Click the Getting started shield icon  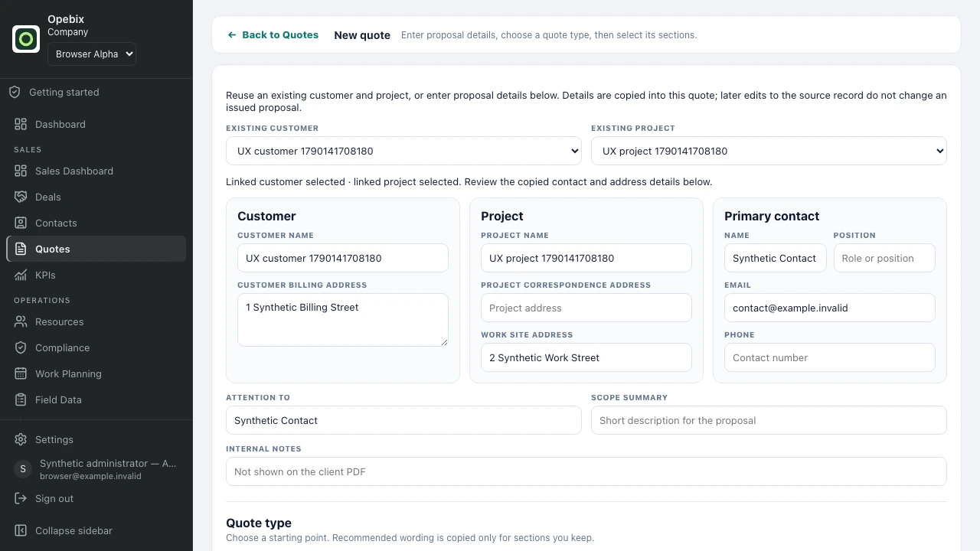pyautogui.click(x=15, y=92)
